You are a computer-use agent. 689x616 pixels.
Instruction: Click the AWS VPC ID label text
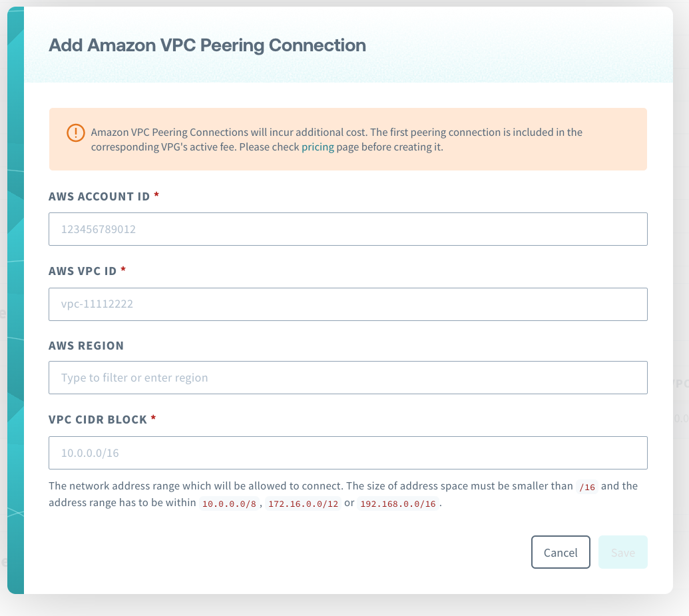(83, 271)
